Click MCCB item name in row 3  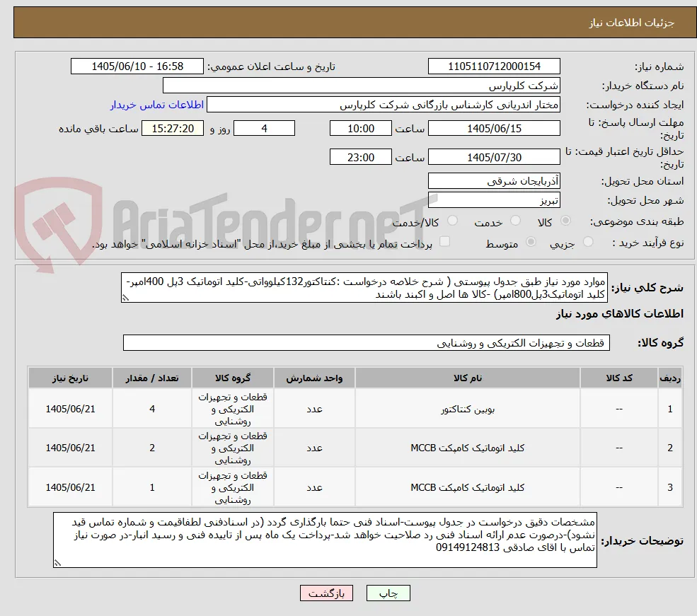468,487
